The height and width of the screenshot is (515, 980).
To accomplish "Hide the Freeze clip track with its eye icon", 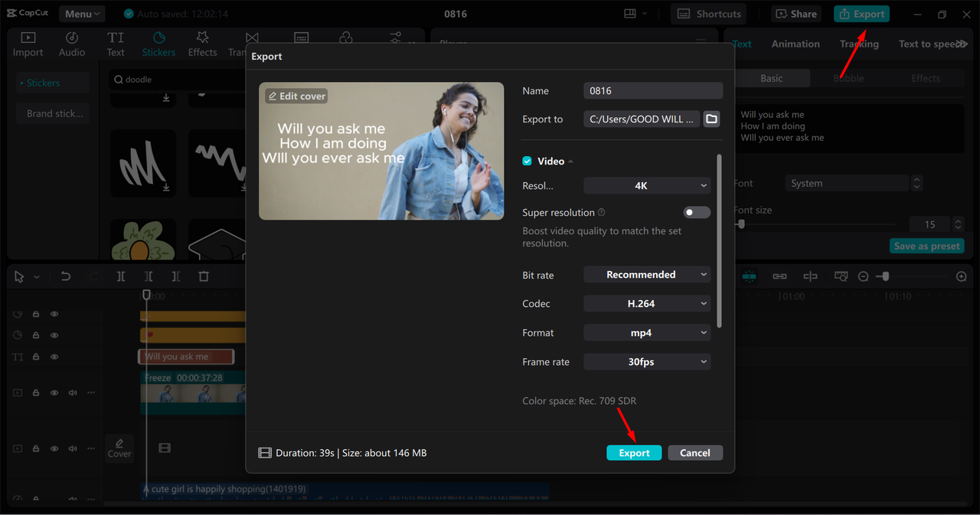I will tap(54, 393).
